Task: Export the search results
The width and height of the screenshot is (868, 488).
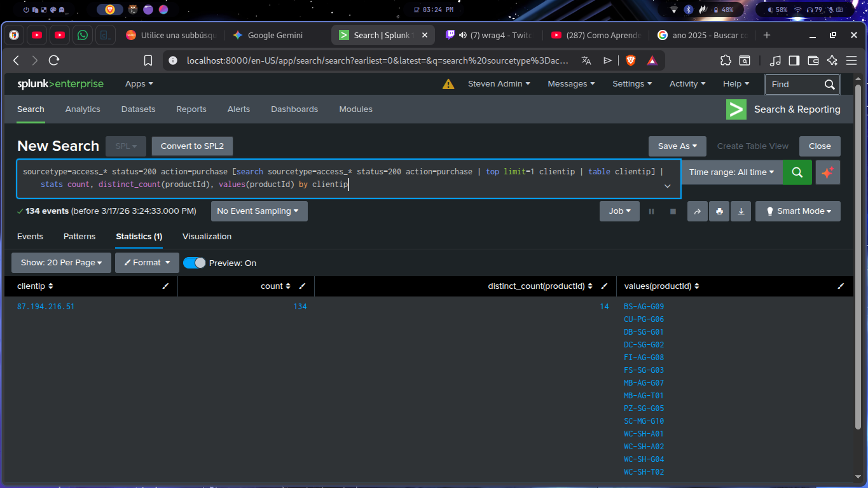Action: [x=740, y=211]
